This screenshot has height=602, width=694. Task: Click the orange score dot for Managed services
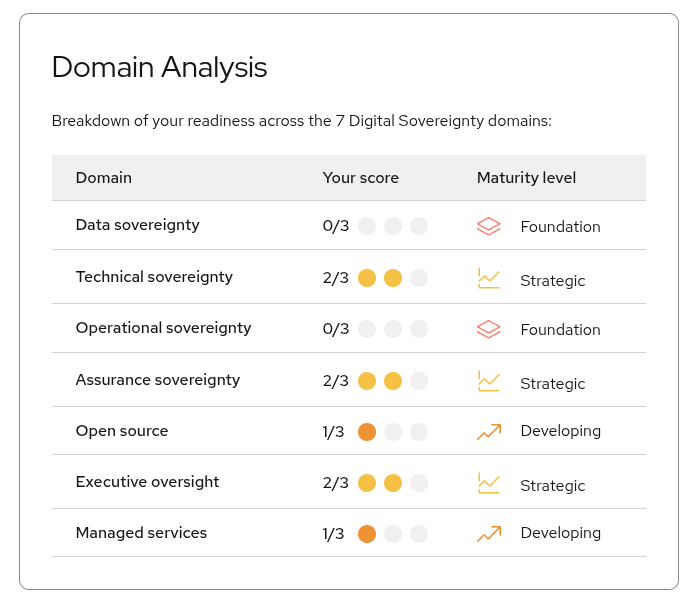click(x=367, y=534)
